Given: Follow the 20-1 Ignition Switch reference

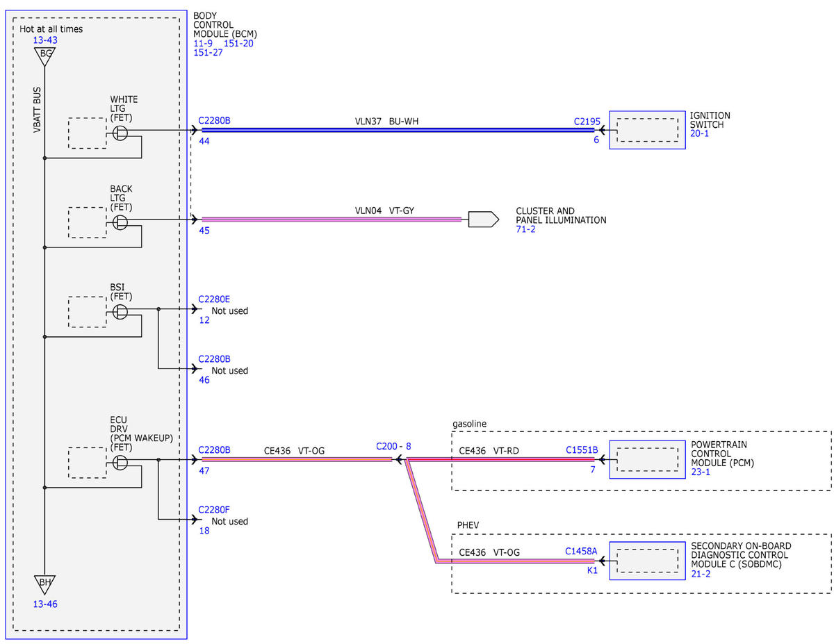Looking at the screenshot, I should pyautogui.click(x=700, y=133).
